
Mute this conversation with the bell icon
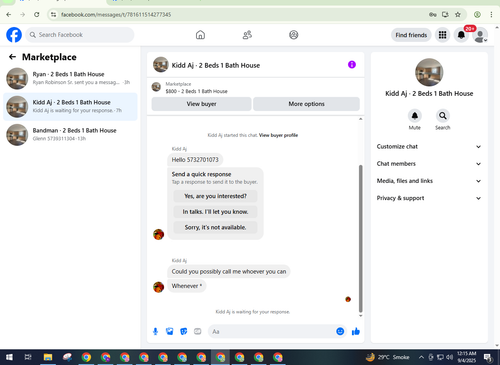415,116
